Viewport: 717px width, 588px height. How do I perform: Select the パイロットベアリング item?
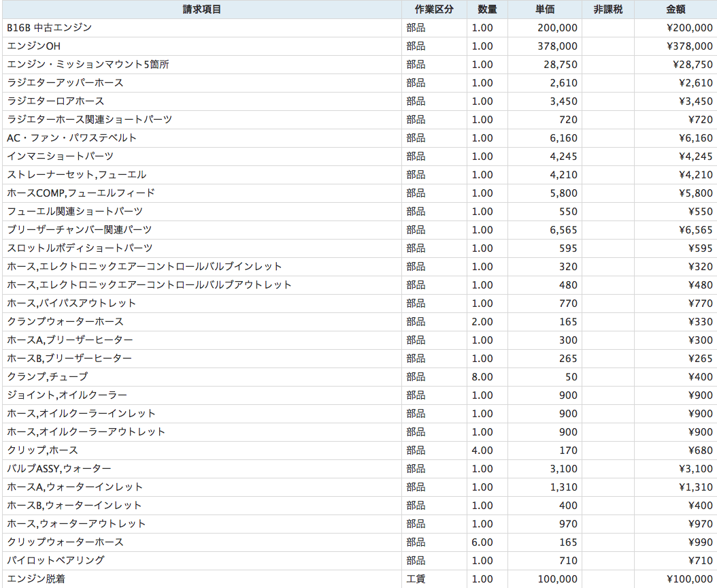click(201, 561)
